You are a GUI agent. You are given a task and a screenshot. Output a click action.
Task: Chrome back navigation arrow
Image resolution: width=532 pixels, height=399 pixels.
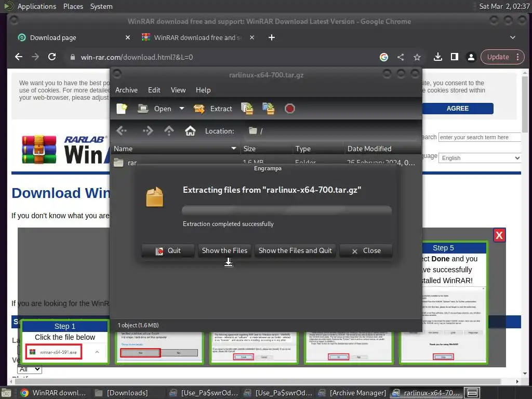[x=19, y=57]
